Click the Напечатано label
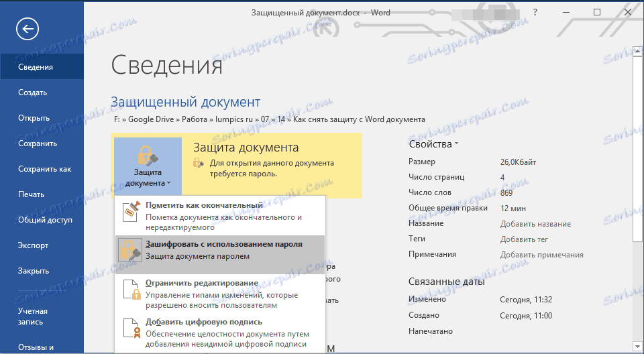The height and width of the screenshot is (354, 644). (431, 331)
